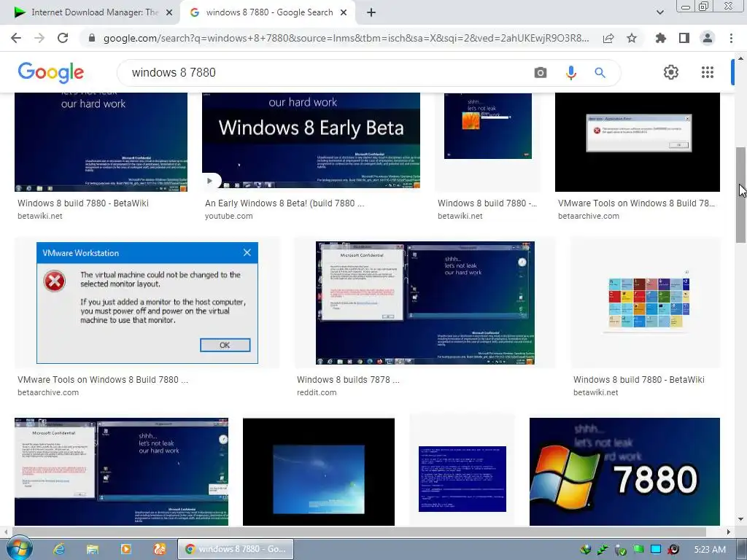Go to Google homepage logo
The height and width of the screenshot is (560, 747).
51,72
